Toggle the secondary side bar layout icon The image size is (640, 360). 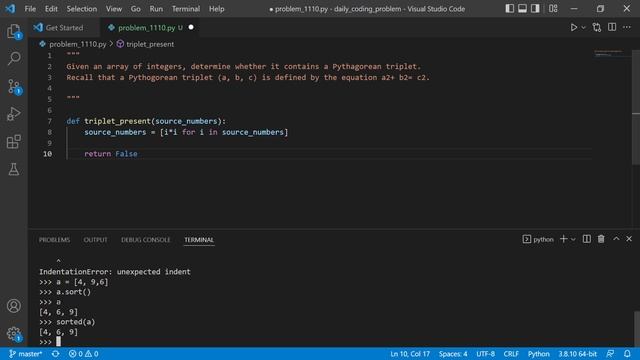[x=535, y=9]
